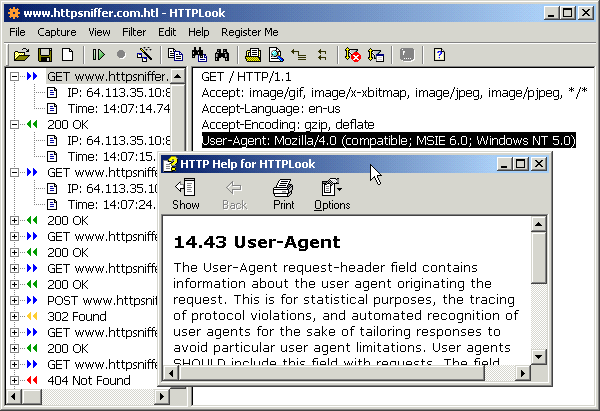Open the File menu

coord(17,32)
